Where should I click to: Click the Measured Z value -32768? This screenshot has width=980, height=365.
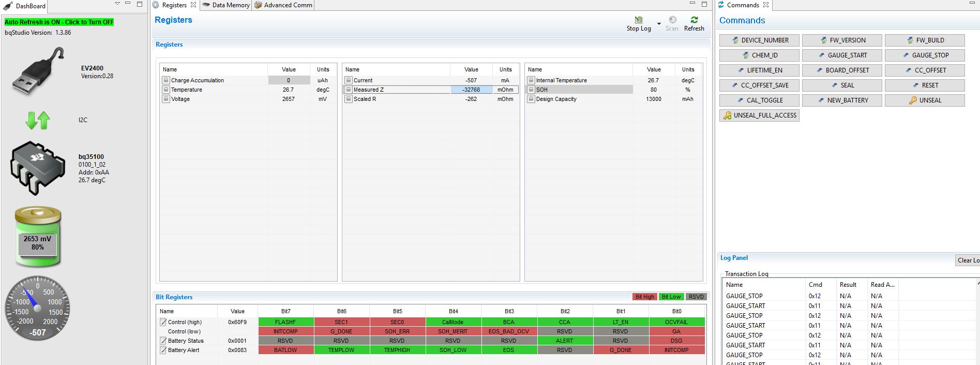click(x=471, y=90)
